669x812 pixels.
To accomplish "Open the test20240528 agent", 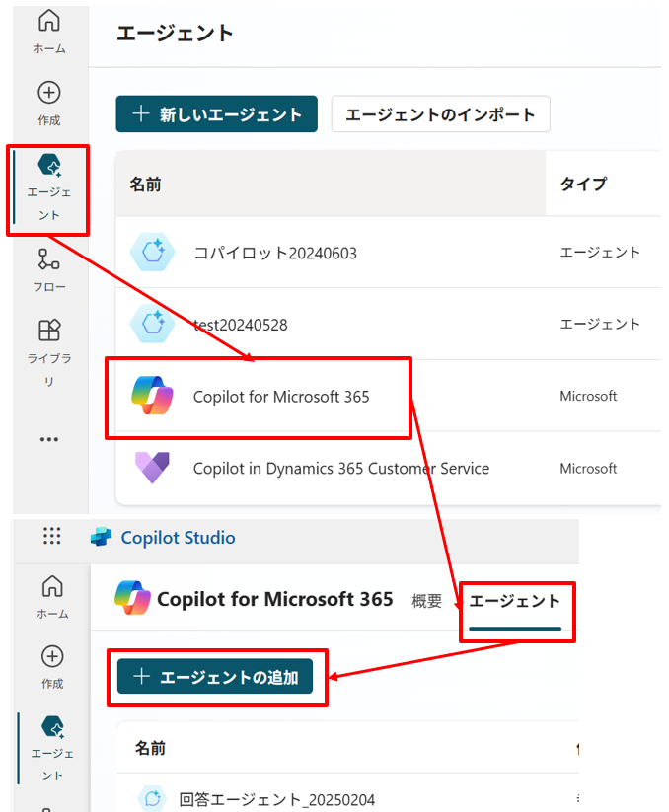I will click(x=240, y=325).
